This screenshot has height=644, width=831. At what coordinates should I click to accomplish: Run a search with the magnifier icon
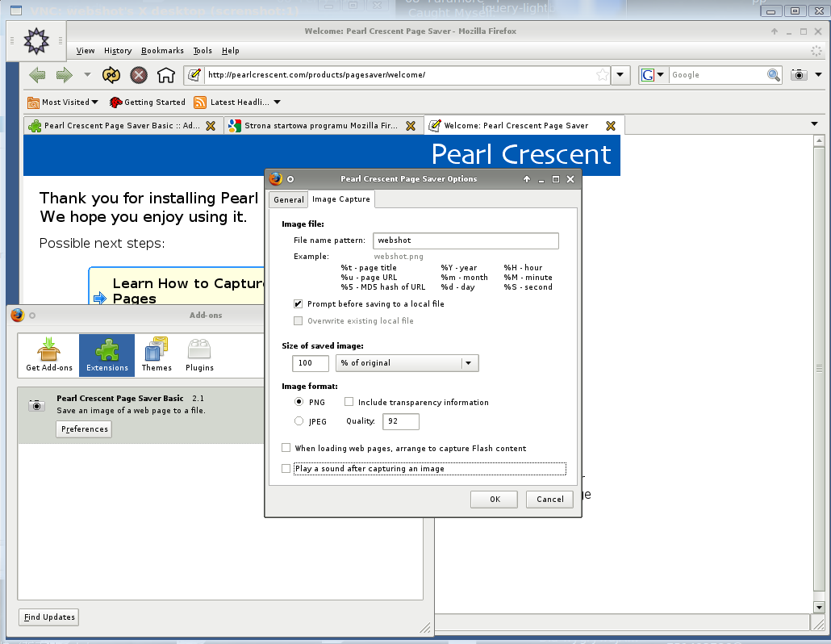point(773,75)
